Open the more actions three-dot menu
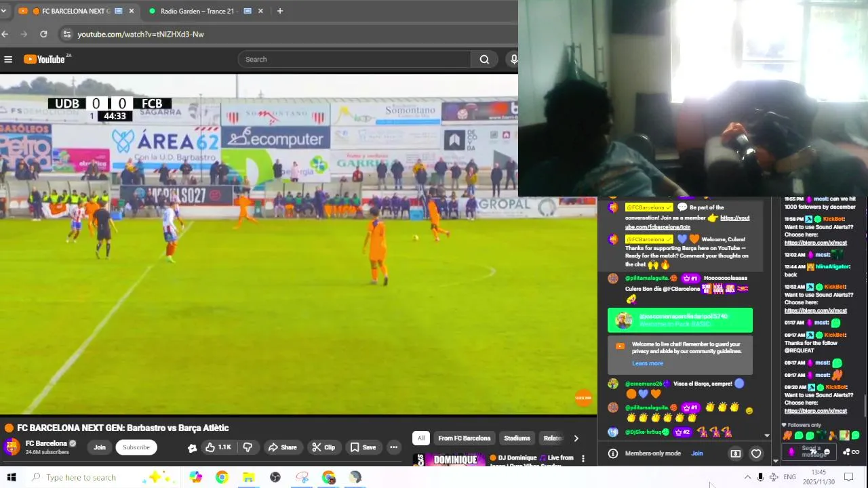Viewport: 868px width, 488px height. pyautogui.click(x=393, y=447)
